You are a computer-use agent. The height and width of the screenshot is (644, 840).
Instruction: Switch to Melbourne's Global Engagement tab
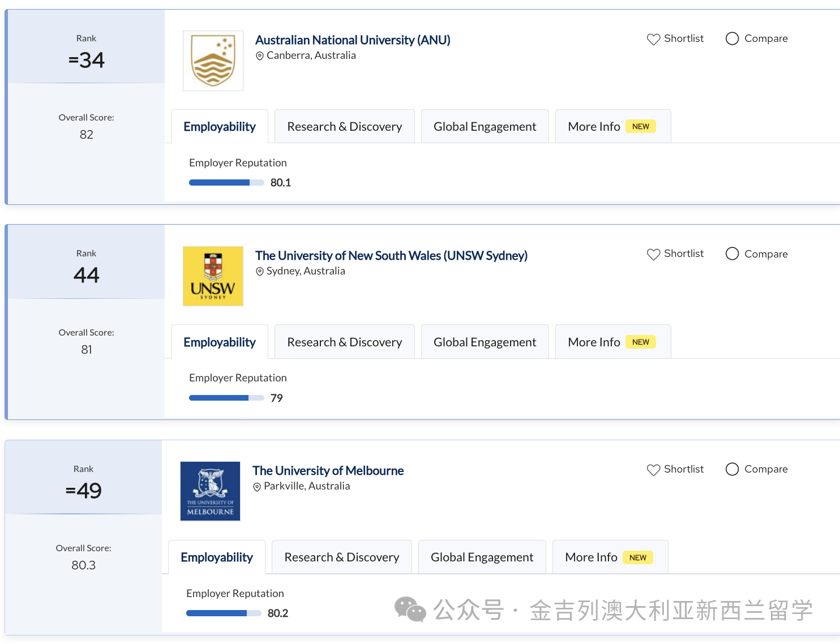pos(482,557)
